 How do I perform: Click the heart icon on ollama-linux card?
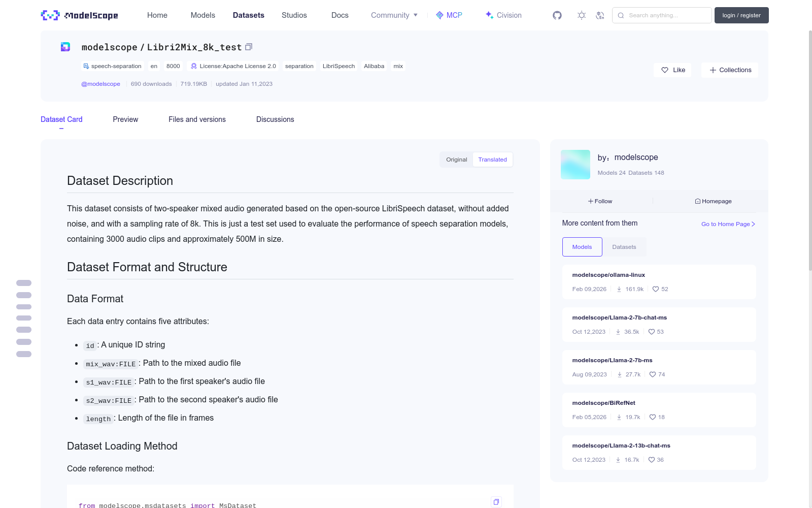coord(656,289)
